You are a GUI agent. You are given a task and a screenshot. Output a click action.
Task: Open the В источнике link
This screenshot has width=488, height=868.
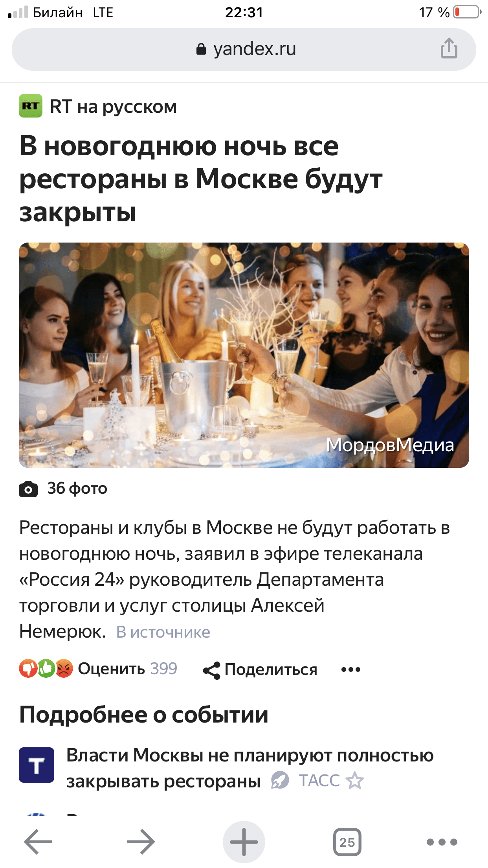tap(163, 632)
